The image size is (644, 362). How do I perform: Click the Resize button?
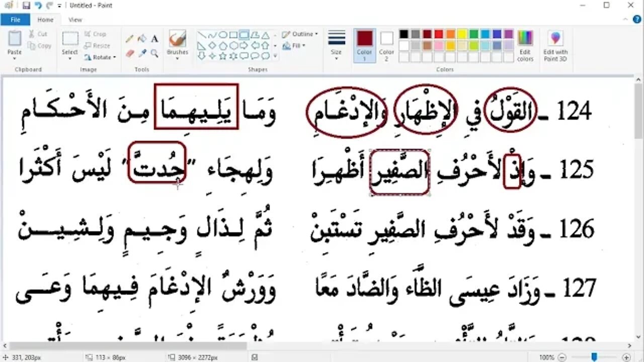(97, 46)
